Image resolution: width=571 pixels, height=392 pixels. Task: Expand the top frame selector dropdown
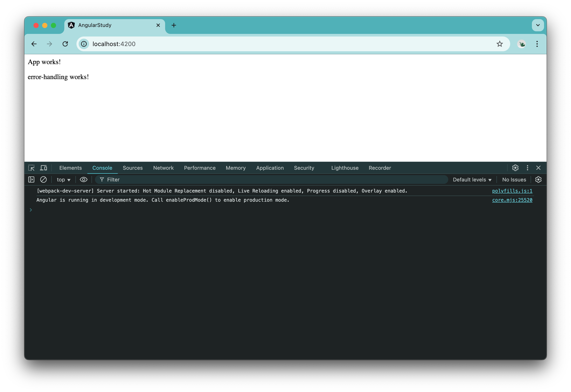click(64, 179)
